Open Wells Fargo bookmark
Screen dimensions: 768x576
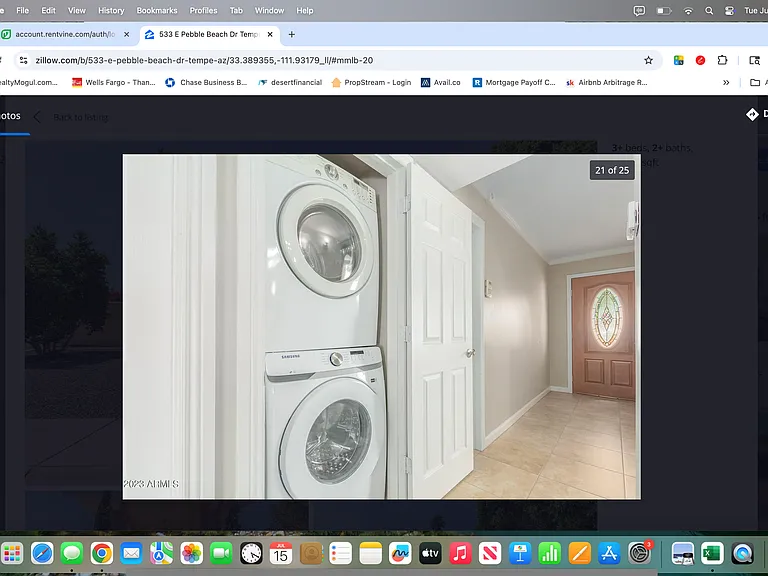point(114,82)
